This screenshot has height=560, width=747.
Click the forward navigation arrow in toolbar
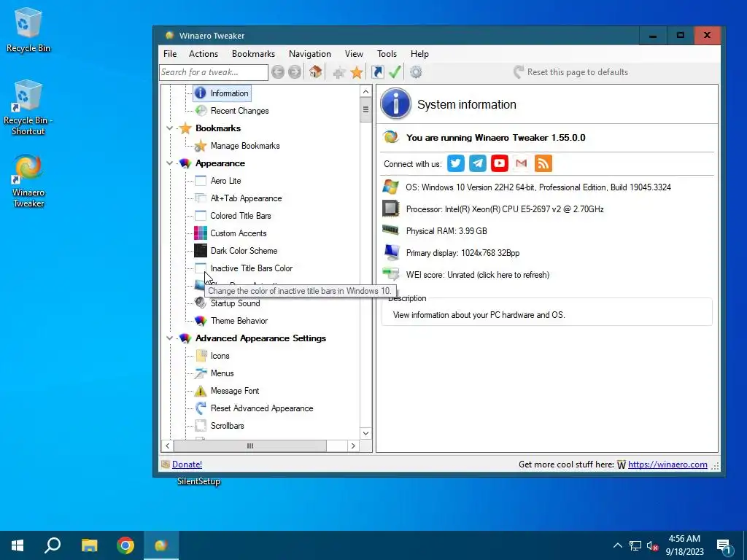(x=295, y=72)
